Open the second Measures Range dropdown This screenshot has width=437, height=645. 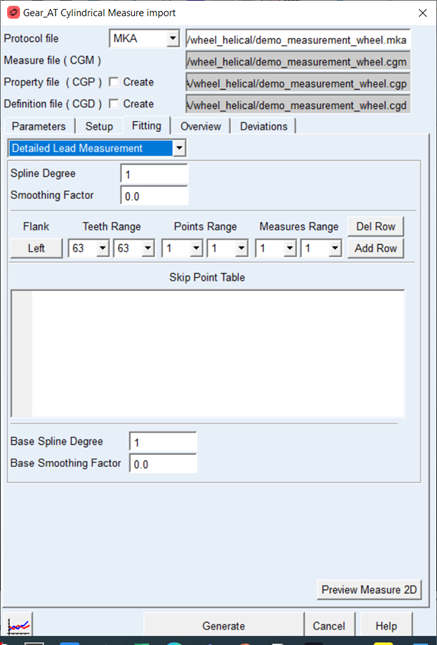[x=335, y=248]
